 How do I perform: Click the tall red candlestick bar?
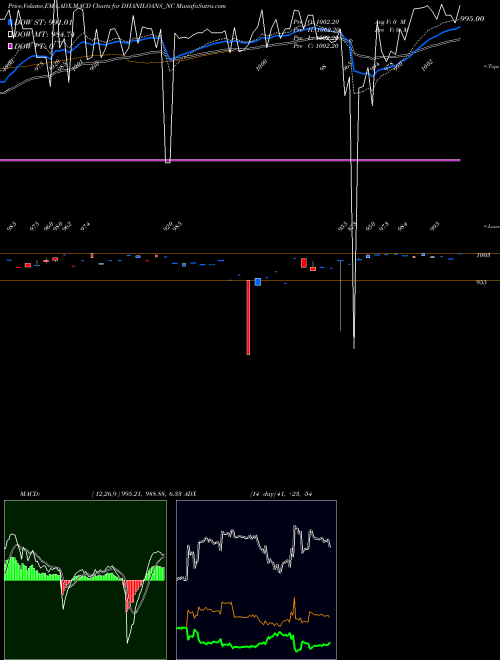tap(248, 317)
